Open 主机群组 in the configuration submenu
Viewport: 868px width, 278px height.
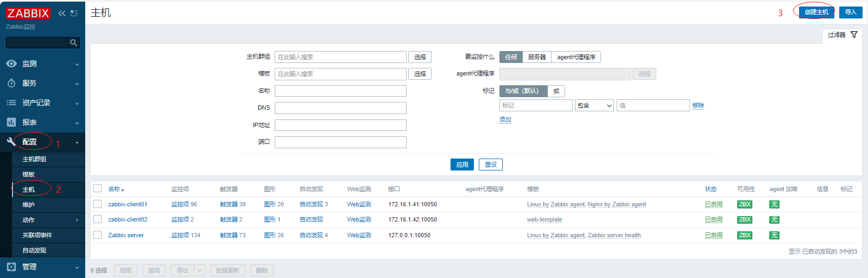click(34, 159)
